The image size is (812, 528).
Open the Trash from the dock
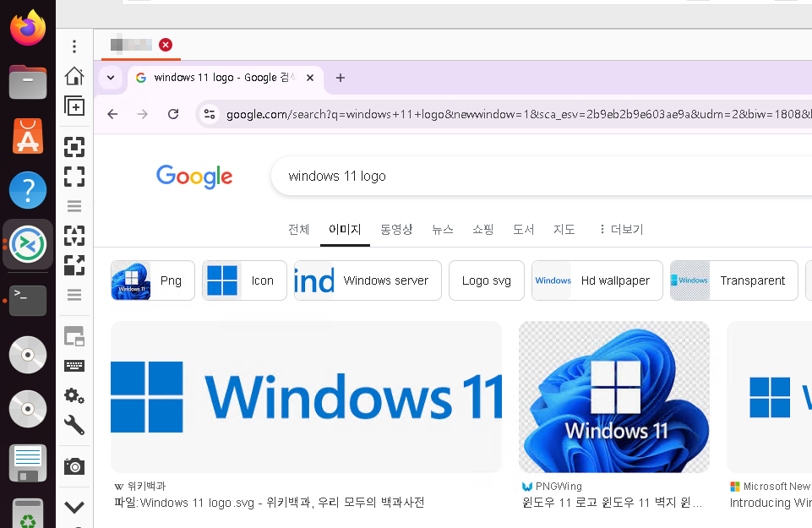click(27, 514)
